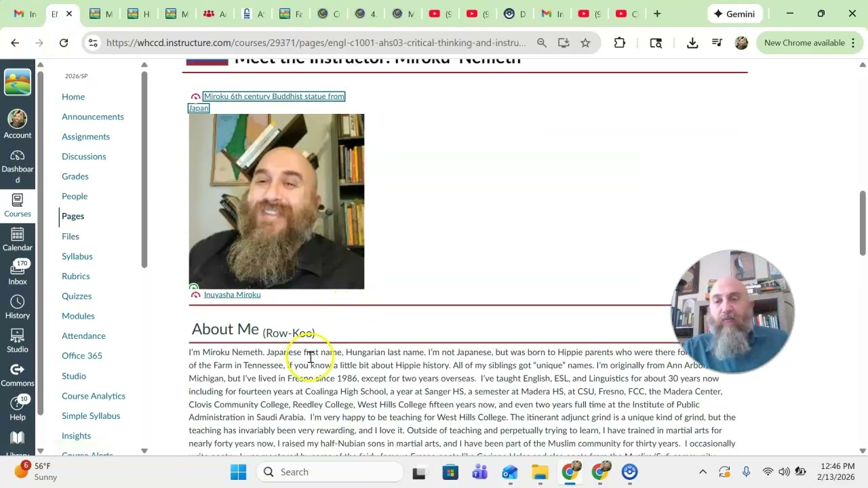
Task: Open the Account menu in Canvas
Action: point(18,124)
